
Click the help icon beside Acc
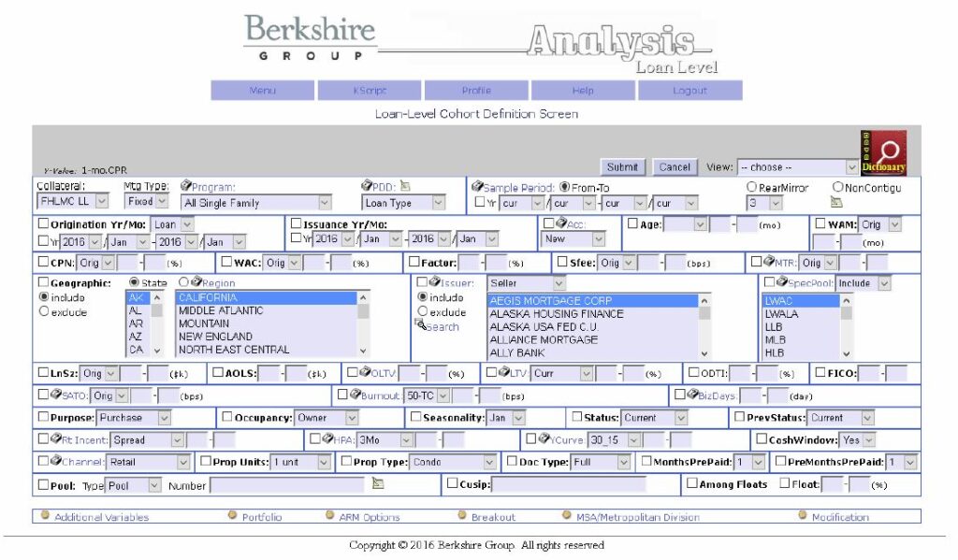coord(561,223)
